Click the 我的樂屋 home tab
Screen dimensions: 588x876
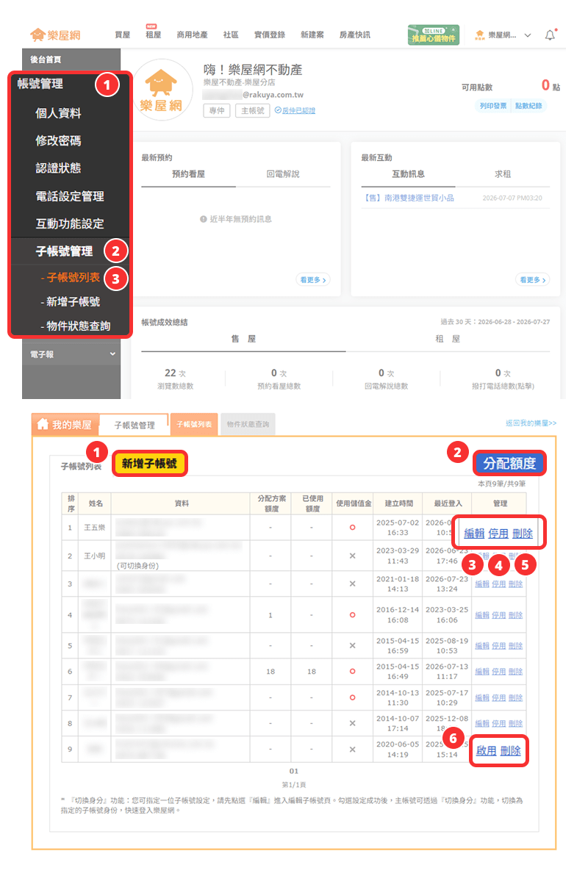[x=65, y=425]
